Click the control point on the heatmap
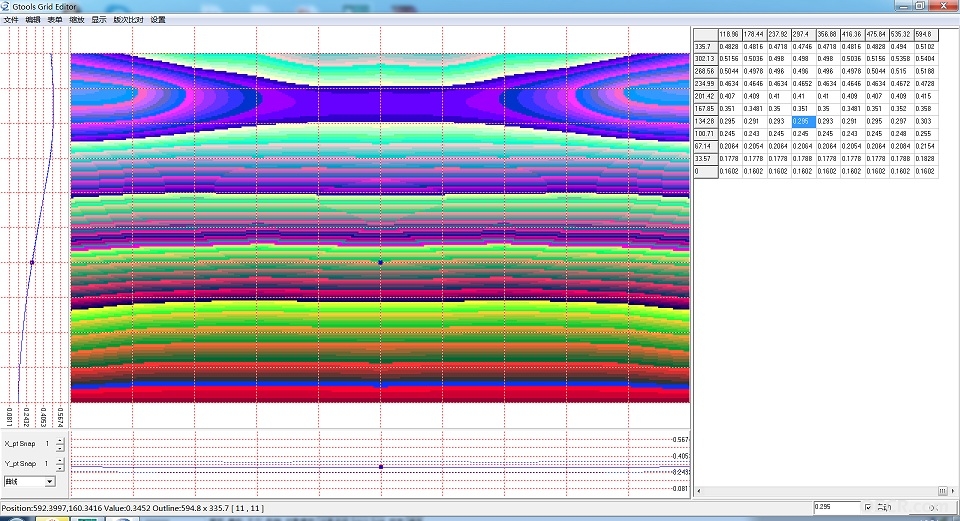960x521 pixels. [380, 262]
